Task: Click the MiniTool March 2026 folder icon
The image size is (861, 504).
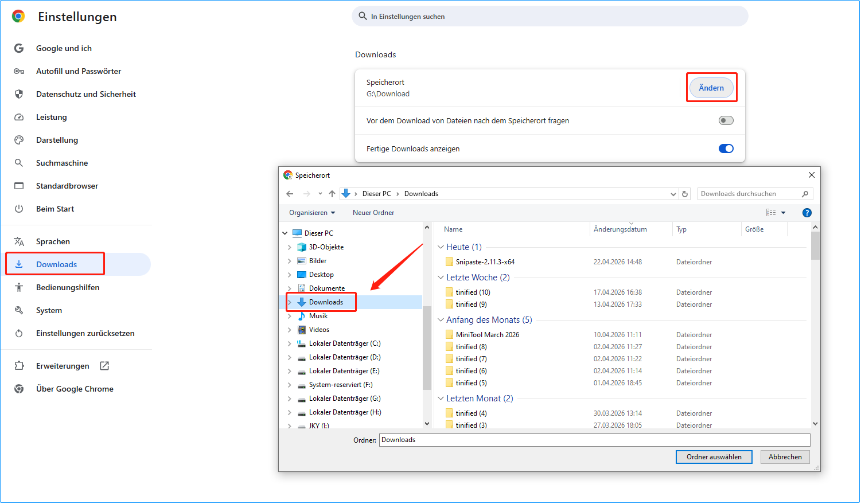Action: coord(449,335)
